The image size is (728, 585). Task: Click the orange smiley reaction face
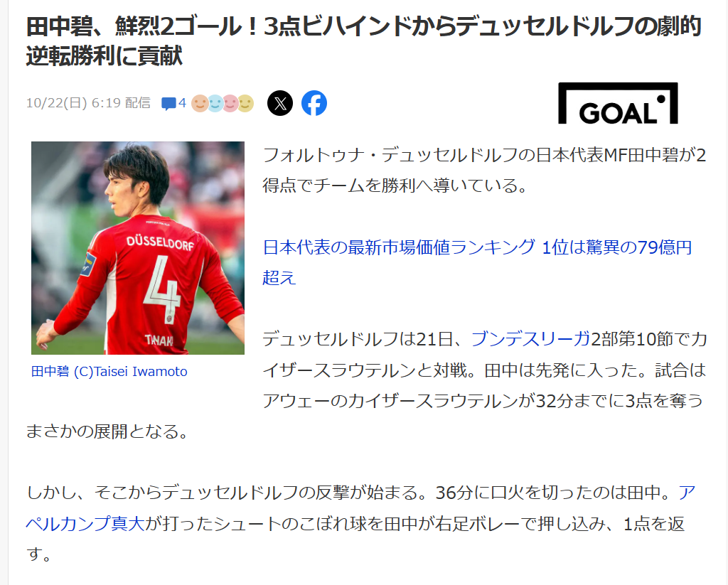click(x=200, y=103)
